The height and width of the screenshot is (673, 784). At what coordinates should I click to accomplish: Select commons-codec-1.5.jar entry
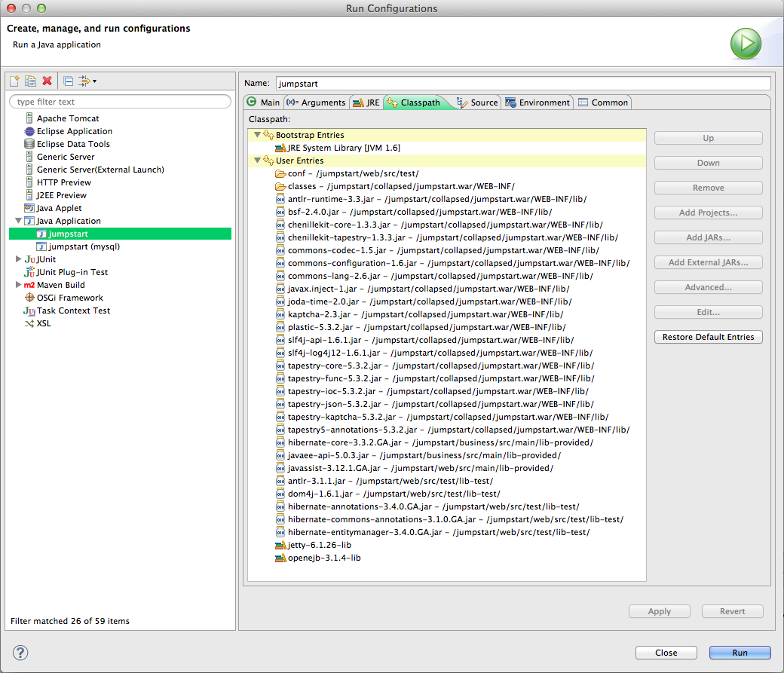(437, 250)
